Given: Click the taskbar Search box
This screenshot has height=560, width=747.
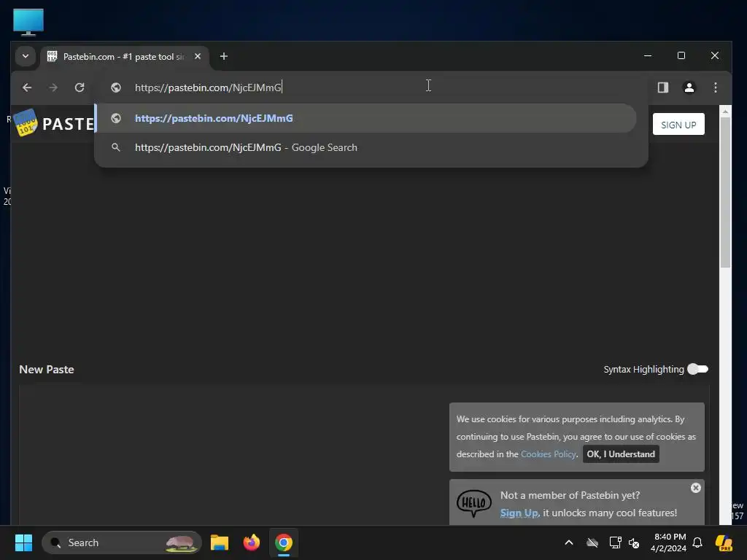Looking at the screenshot, I should coord(122,542).
